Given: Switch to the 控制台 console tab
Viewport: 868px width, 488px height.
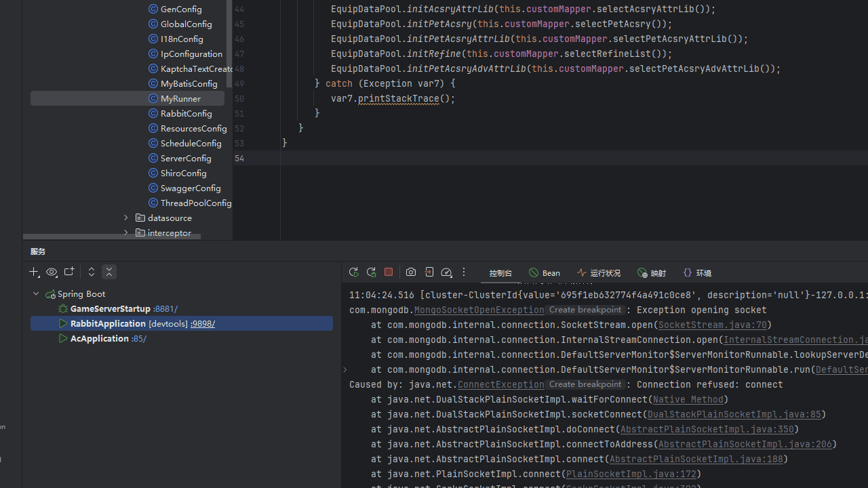Looking at the screenshot, I should 500,273.
